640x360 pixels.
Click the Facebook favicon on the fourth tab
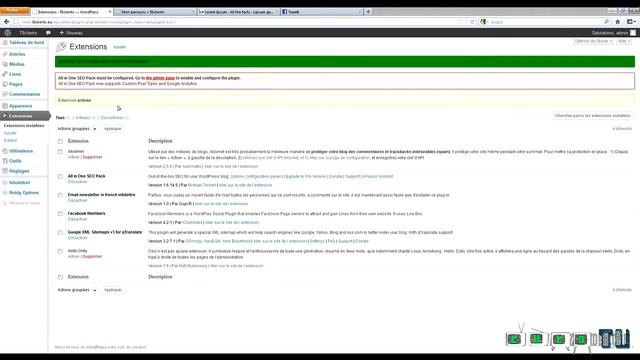pos(284,12)
